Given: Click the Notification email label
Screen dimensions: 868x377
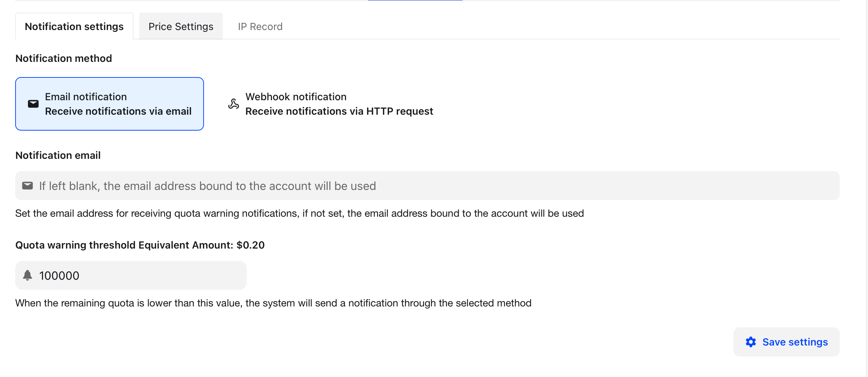Looking at the screenshot, I should 58,155.
